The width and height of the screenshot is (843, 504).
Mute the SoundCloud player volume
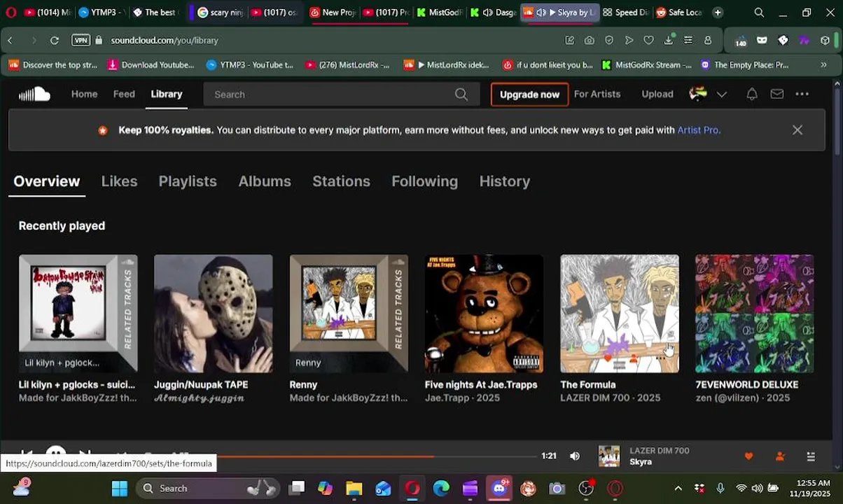tap(575, 456)
